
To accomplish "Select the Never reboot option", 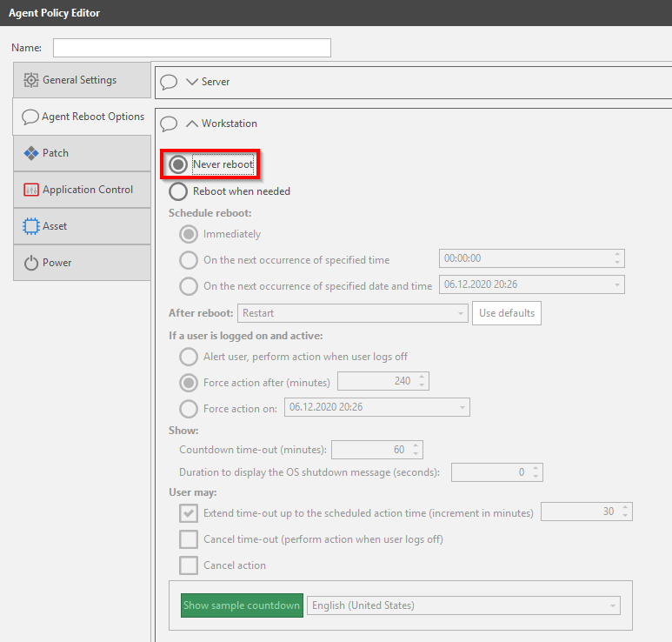I will click(178, 164).
